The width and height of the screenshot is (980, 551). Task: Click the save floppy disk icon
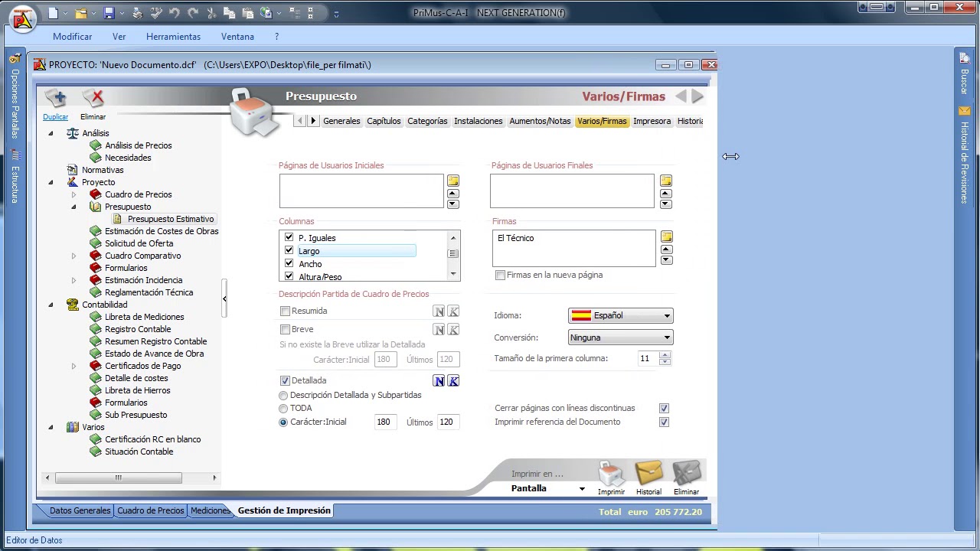coord(109,13)
